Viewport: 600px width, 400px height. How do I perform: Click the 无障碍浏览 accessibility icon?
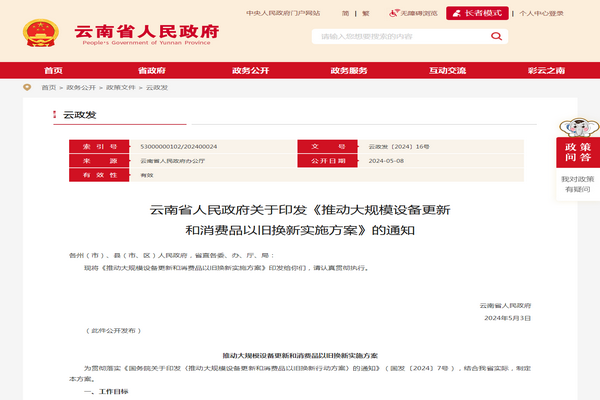click(x=392, y=14)
